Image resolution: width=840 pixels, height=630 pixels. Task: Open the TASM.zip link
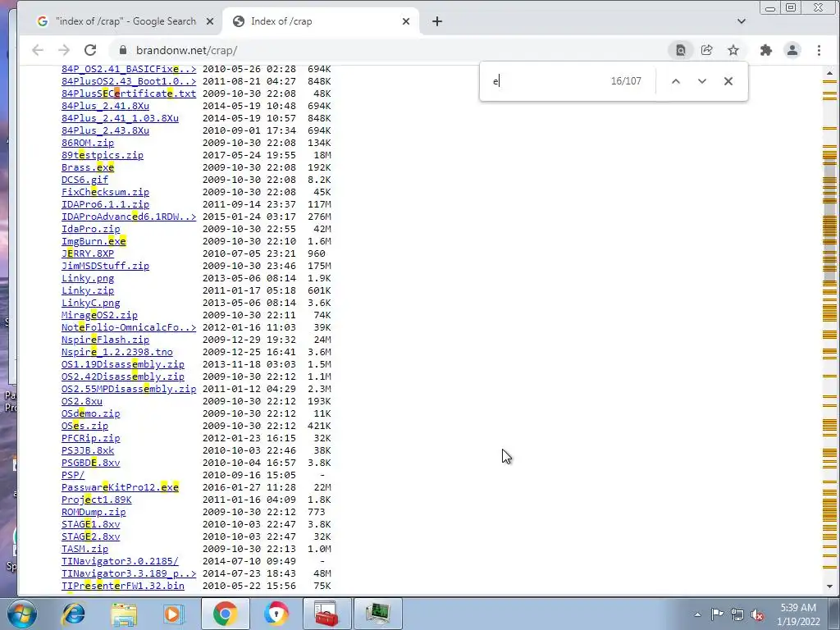[84, 549]
